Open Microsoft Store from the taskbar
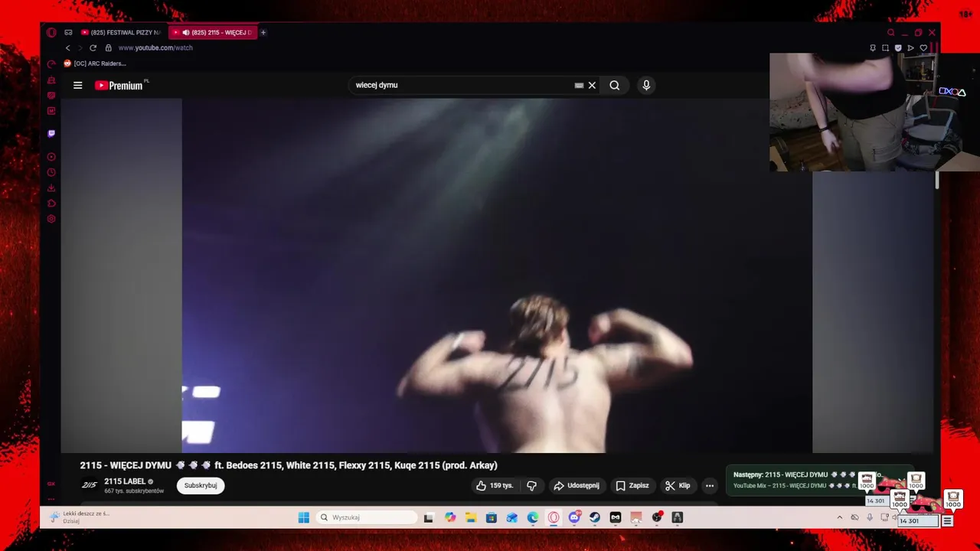 pyautogui.click(x=492, y=517)
